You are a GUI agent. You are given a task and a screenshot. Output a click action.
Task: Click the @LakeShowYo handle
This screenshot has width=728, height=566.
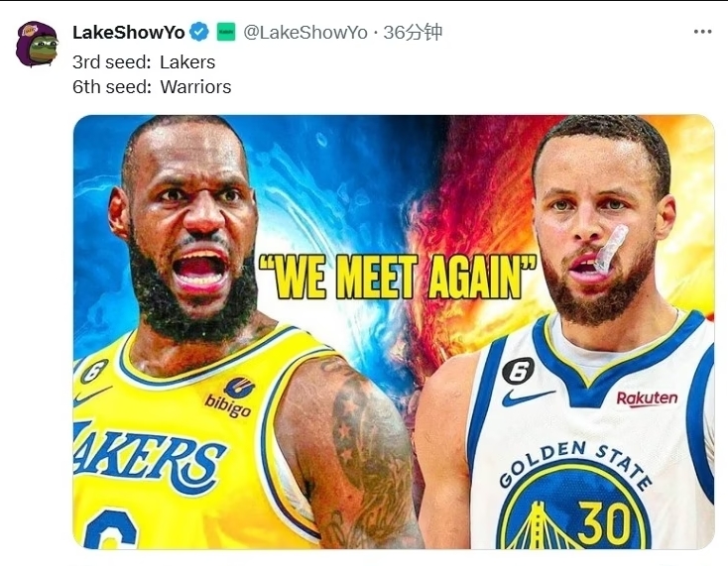(305, 32)
